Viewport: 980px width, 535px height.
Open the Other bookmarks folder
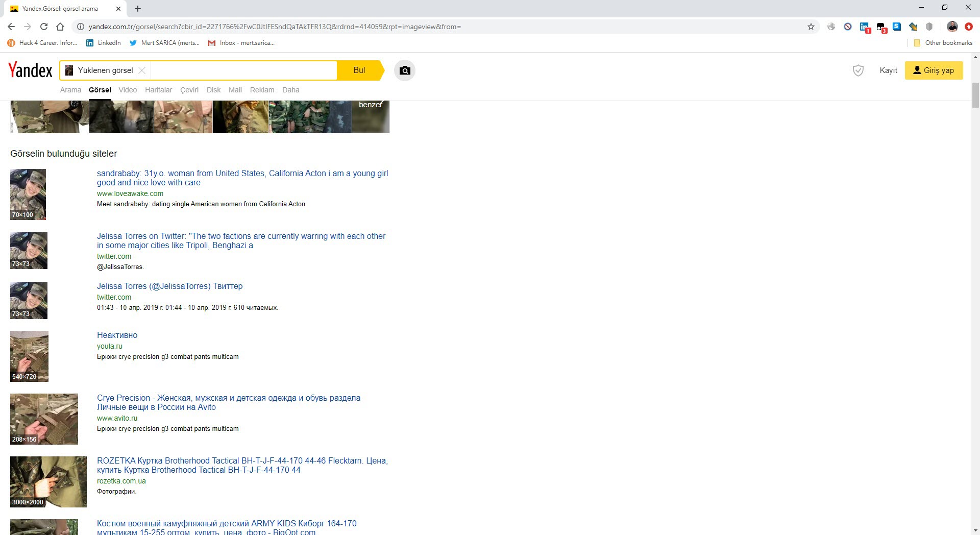click(x=943, y=43)
